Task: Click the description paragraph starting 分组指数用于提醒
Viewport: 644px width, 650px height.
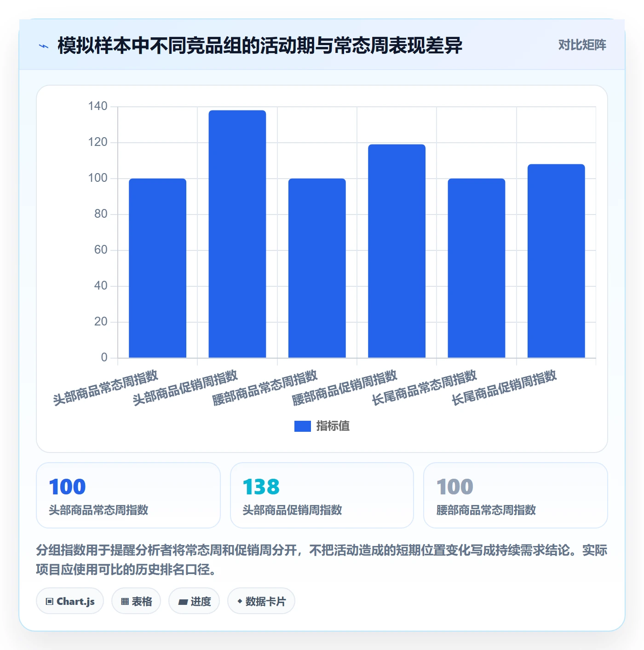Action: (x=322, y=560)
